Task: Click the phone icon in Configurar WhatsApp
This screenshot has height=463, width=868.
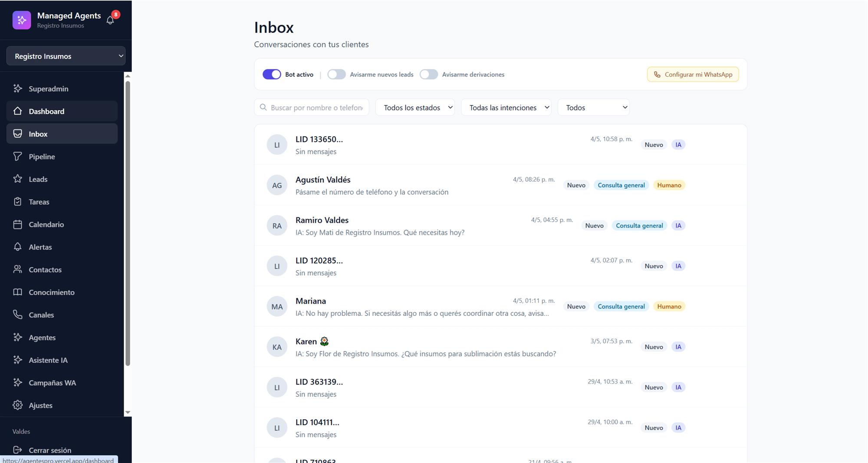Action: [x=657, y=75]
